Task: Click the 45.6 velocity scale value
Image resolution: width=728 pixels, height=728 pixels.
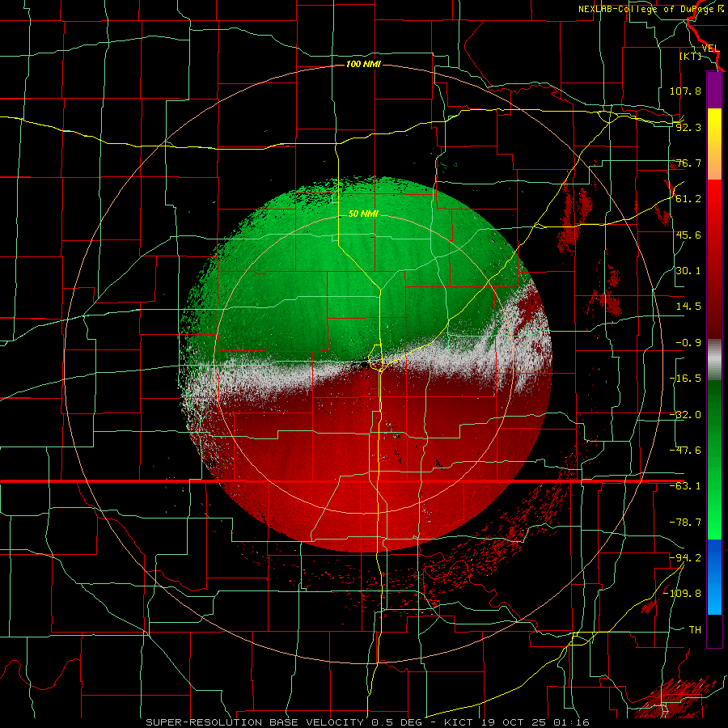Action: [x=688, y=235]
